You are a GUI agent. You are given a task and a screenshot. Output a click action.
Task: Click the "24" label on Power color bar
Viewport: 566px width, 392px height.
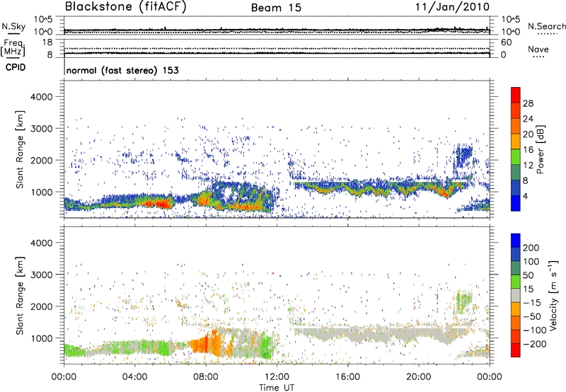[x=528, y=119]
